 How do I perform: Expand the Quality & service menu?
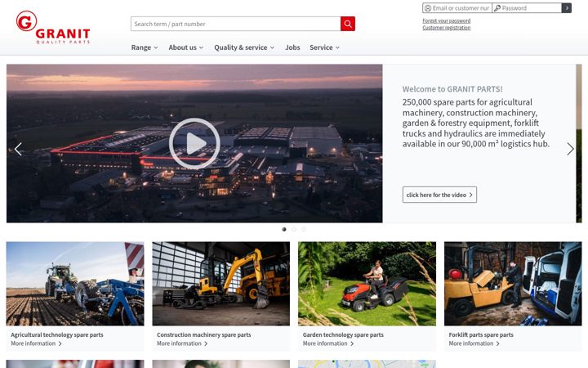(244, 47)
